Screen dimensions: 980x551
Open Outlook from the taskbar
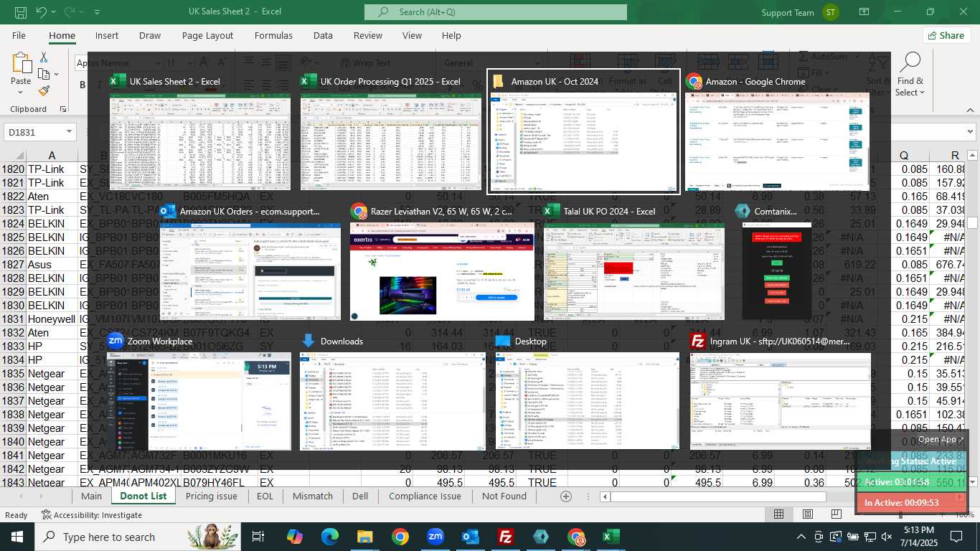click(x=471, y=537)
